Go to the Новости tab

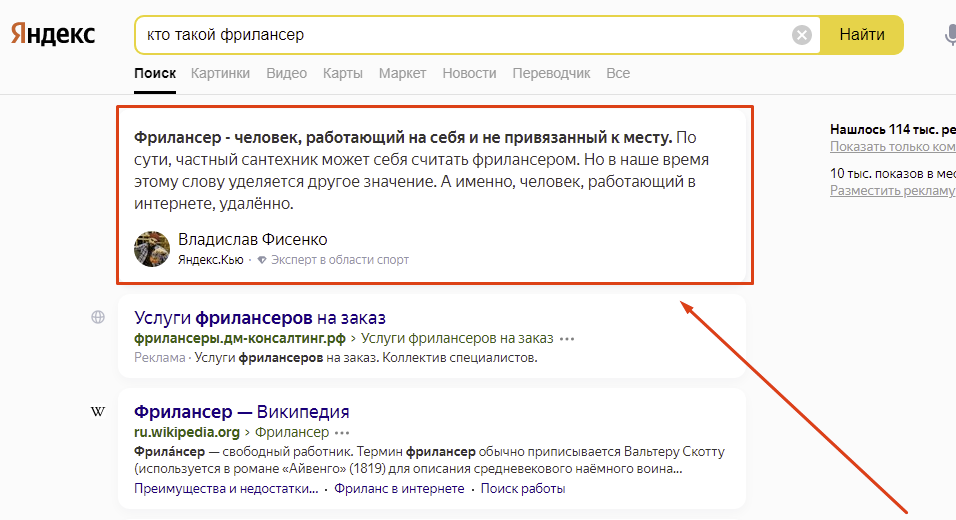469,73
